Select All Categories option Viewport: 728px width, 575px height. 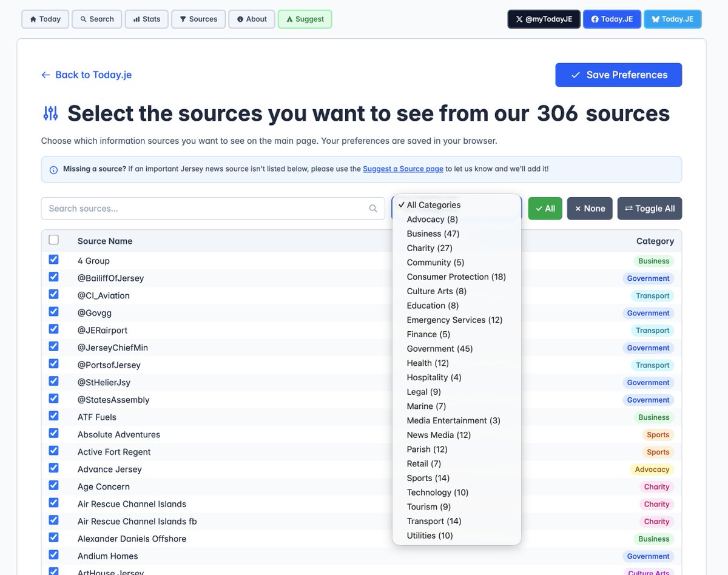pyautogui.click(x=456, y=205)
